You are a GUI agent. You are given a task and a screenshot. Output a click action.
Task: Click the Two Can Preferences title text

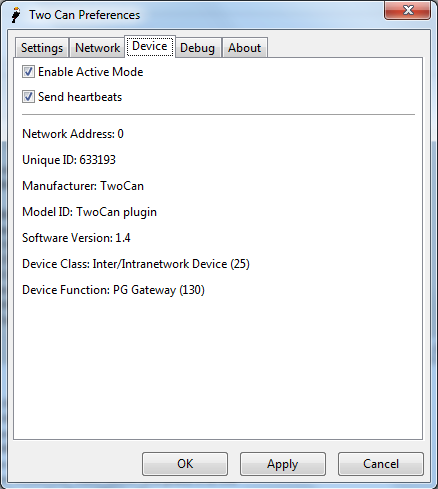[x=85, y=15]
